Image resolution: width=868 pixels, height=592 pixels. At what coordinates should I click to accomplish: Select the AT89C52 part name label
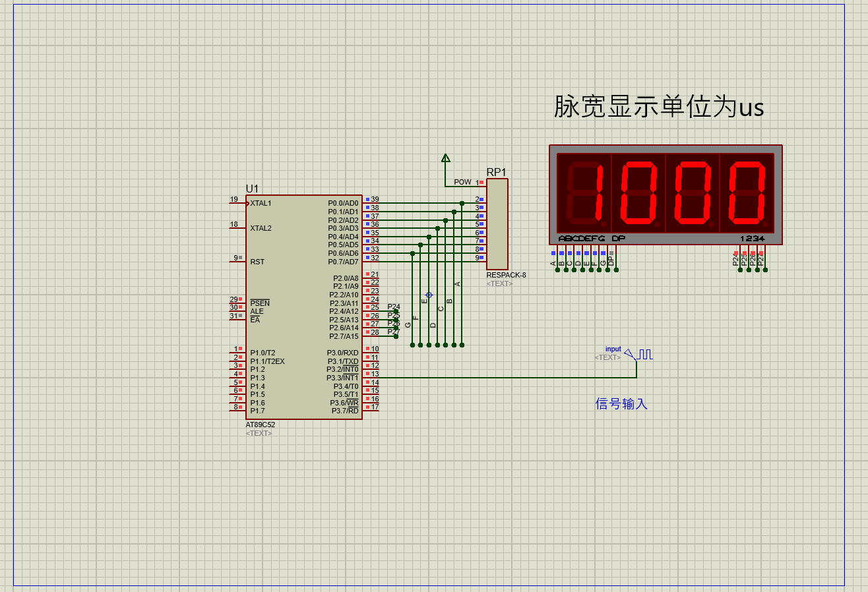pos(261,425)
